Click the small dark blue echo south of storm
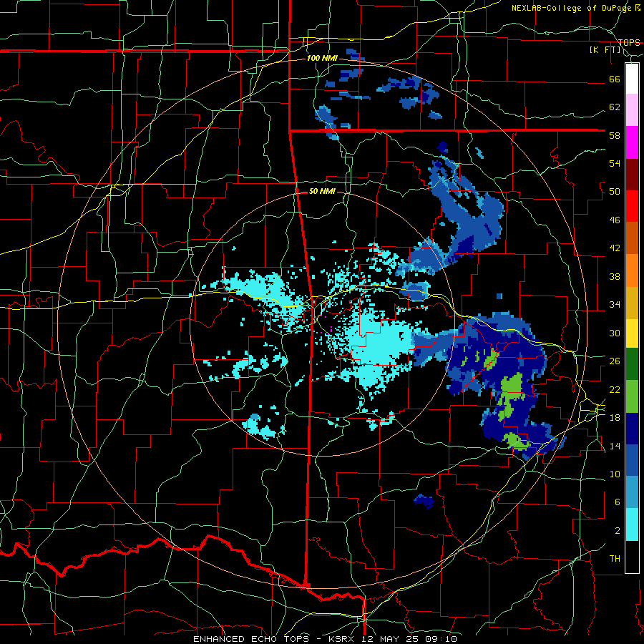 (x=424, y=501)
